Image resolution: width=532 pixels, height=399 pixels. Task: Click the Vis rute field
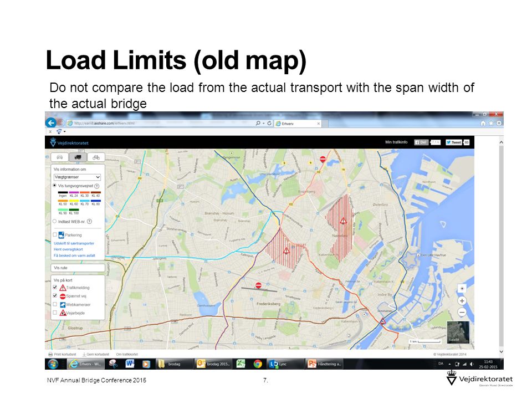(78, 268)
